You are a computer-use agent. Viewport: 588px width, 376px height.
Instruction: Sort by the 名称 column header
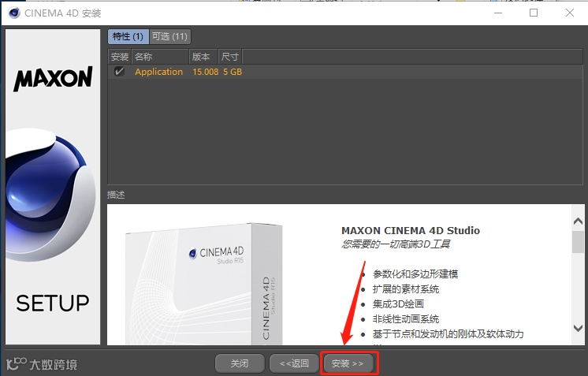point(160,57)
